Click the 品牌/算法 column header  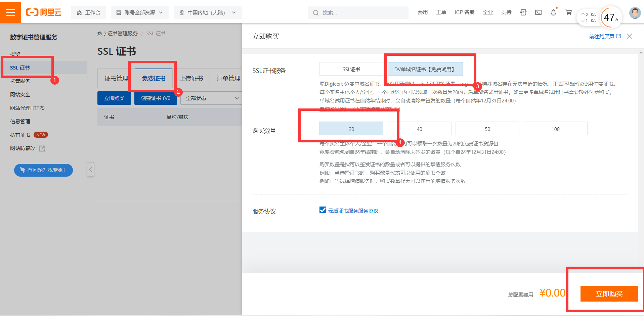[x=177, y=117]
